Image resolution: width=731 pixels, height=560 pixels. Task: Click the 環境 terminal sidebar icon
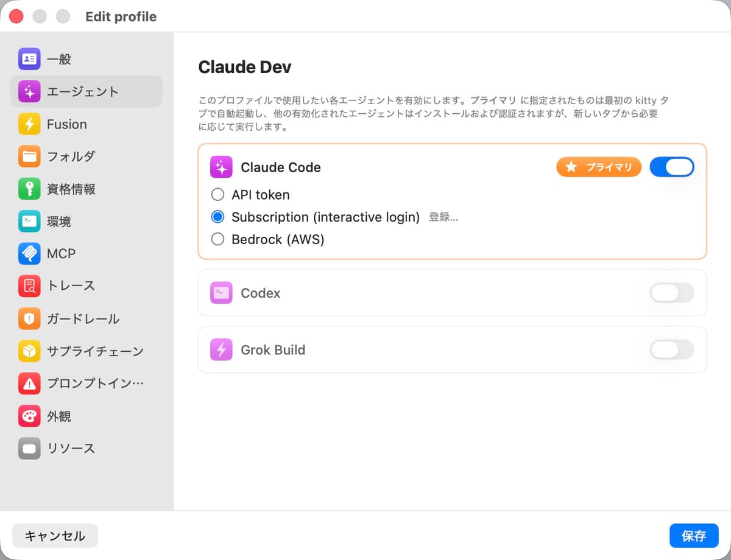point(29,222)
